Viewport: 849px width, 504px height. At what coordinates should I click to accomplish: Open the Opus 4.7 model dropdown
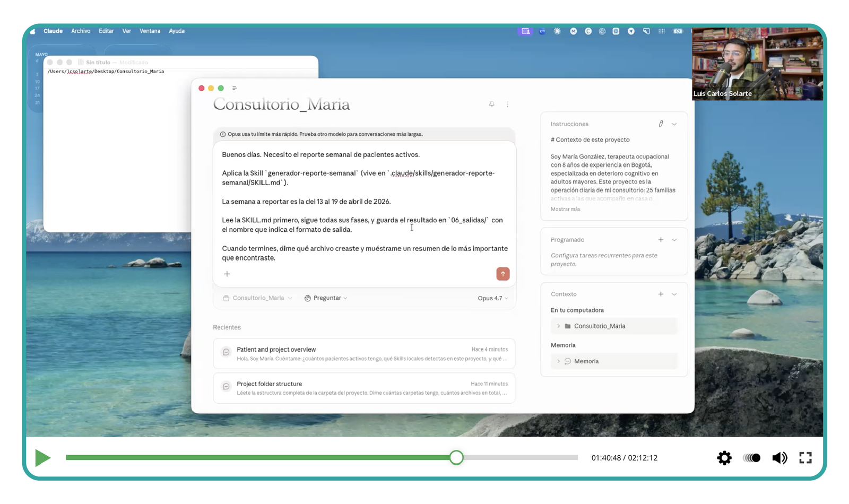(x=492, y=298)
